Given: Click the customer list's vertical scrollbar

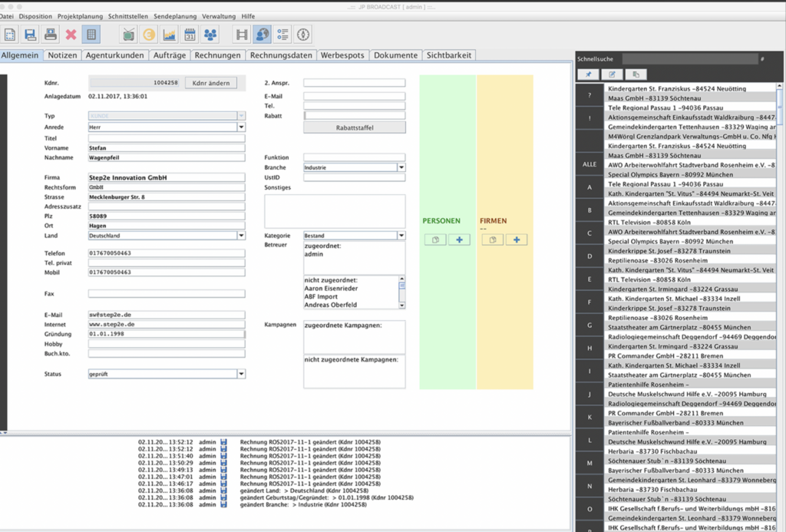Looking at the screenshot, I should pos(780,306).
